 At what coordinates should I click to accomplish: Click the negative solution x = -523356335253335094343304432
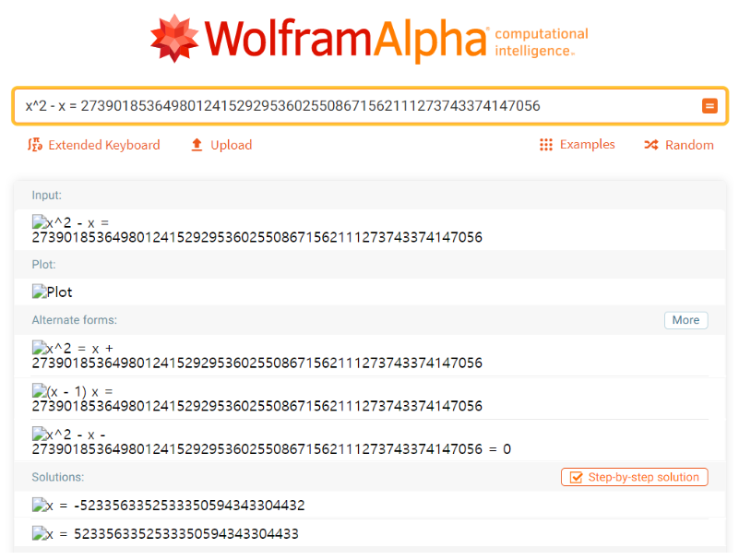tap(168, 506)
